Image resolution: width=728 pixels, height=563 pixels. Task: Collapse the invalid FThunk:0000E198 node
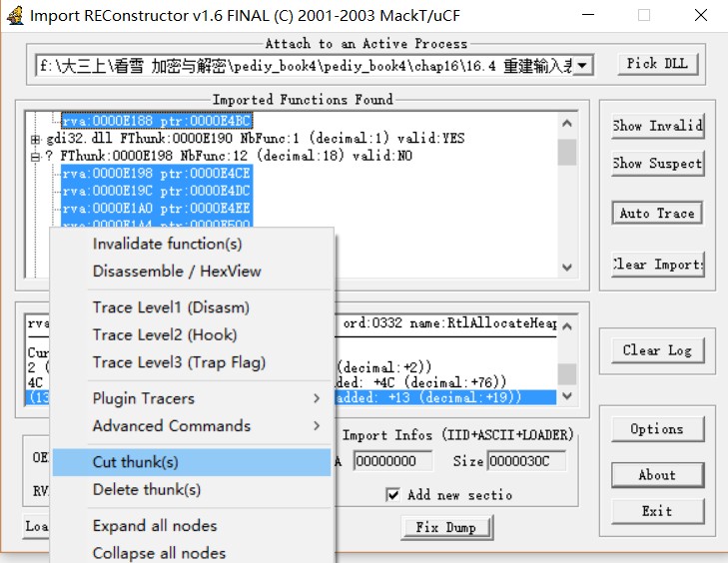(x=36, y=156)
